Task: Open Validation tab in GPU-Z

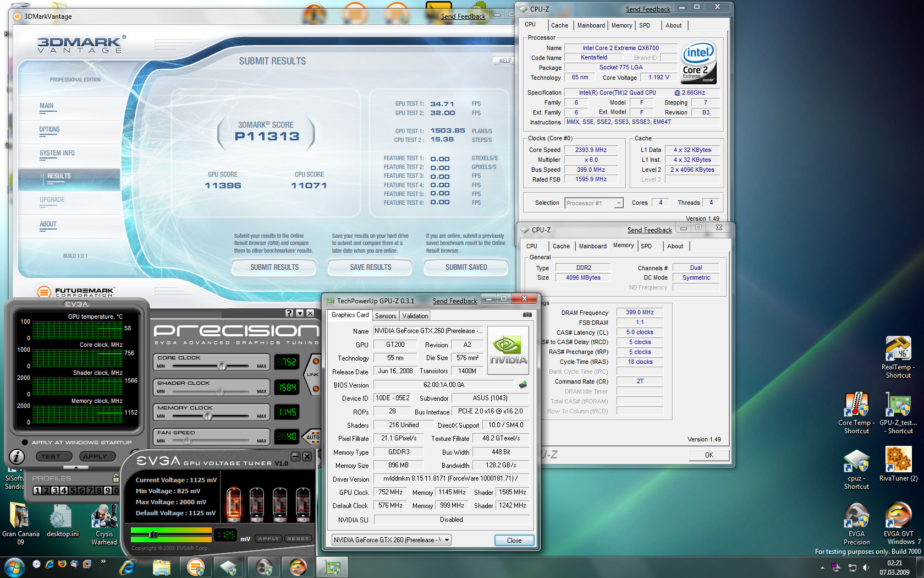Action: [x=415, y=316]
